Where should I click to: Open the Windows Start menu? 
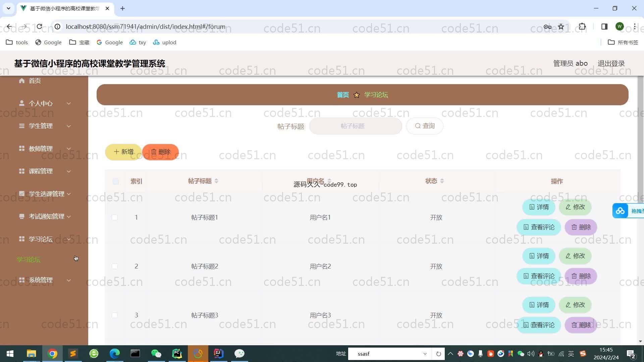10,354
